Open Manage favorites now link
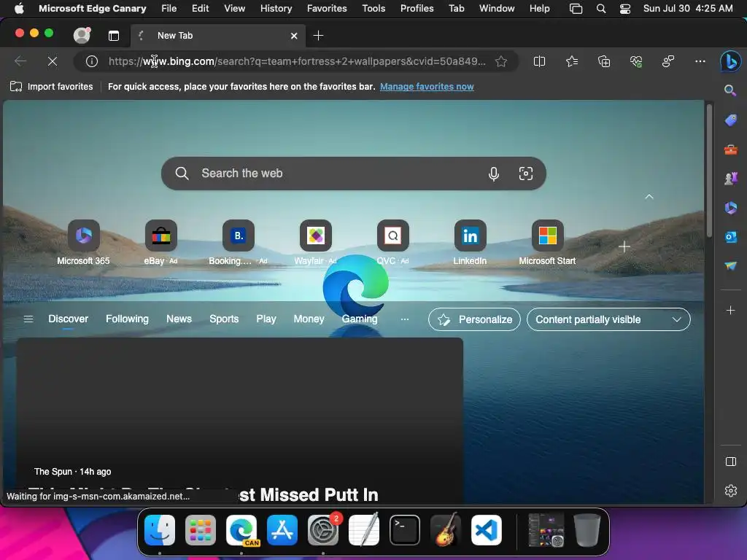The image size is (747, 560). point(427,87)
